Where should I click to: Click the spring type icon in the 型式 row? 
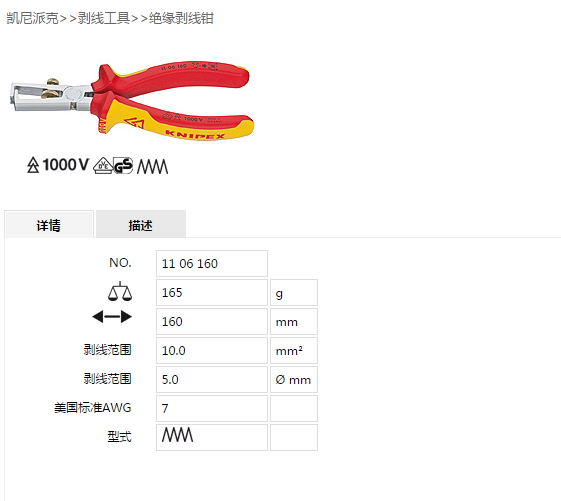point(177,434)
